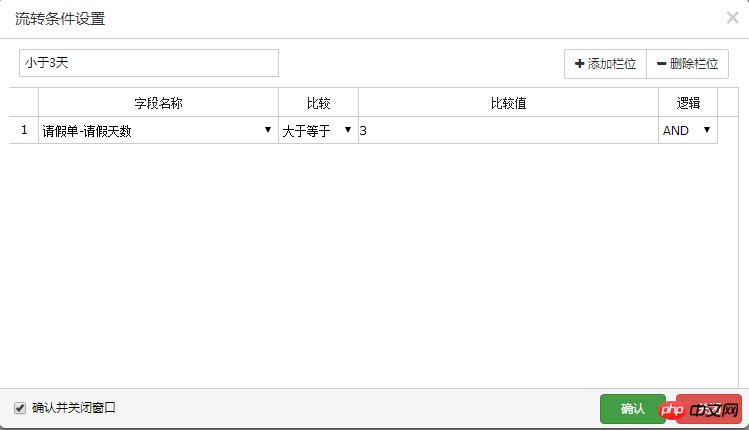Open the 请假单-请假天数 field name dropdown
Viewport: 749px width, 430px height.
click(158, 130)
